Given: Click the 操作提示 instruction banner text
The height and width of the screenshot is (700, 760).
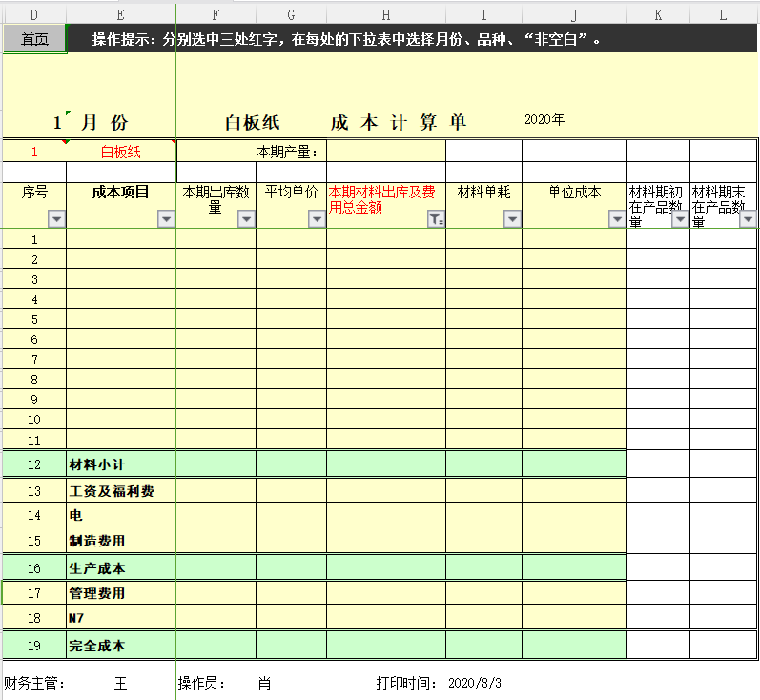Looking at the screenshot, I should point(346,39).
